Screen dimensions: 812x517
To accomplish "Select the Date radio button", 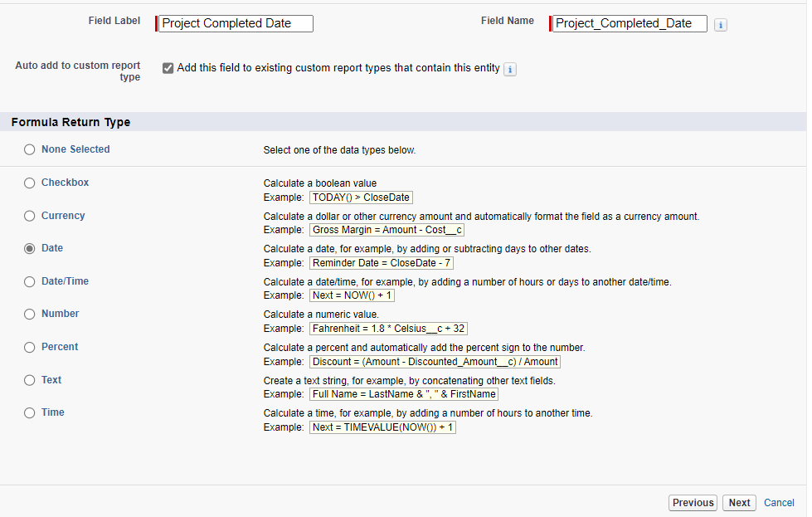I will click(x=30, y=249).
